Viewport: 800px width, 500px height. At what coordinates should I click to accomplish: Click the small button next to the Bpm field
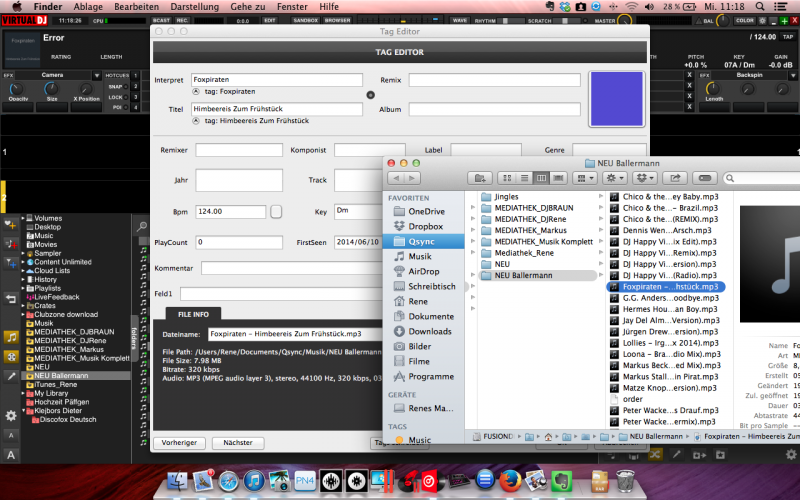[x=277, y=211]
